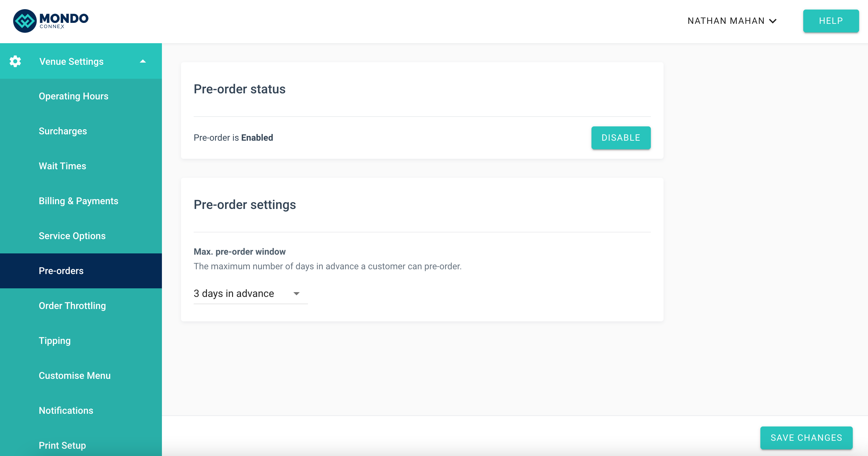868x456 pixels.
Task: Open Operating Hours in the sidebar
Action: coord(73,96)
